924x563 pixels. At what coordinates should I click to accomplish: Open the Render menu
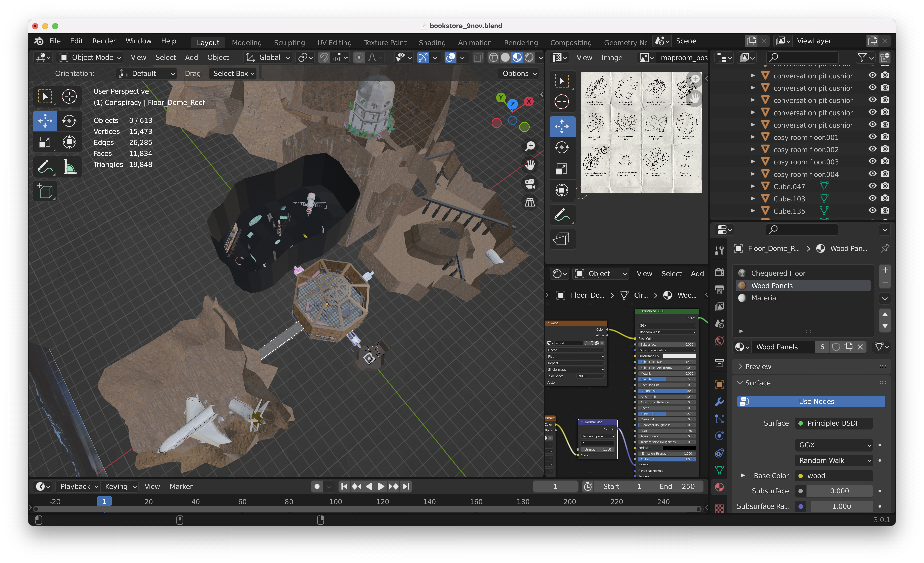[x=104, y=41]
